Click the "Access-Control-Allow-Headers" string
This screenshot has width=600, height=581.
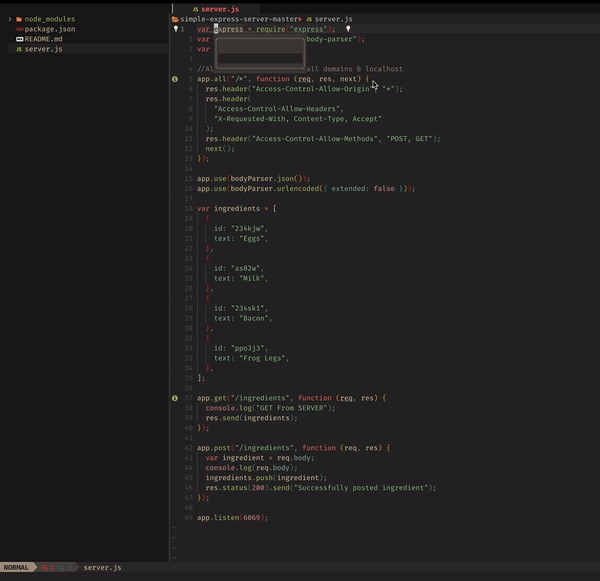(x=279, y=109)
